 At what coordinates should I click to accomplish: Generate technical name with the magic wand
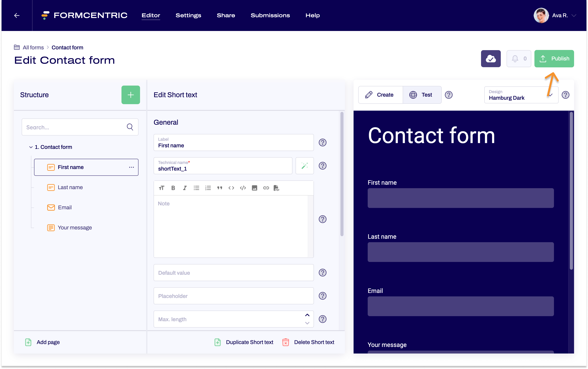tap(304, 166)
